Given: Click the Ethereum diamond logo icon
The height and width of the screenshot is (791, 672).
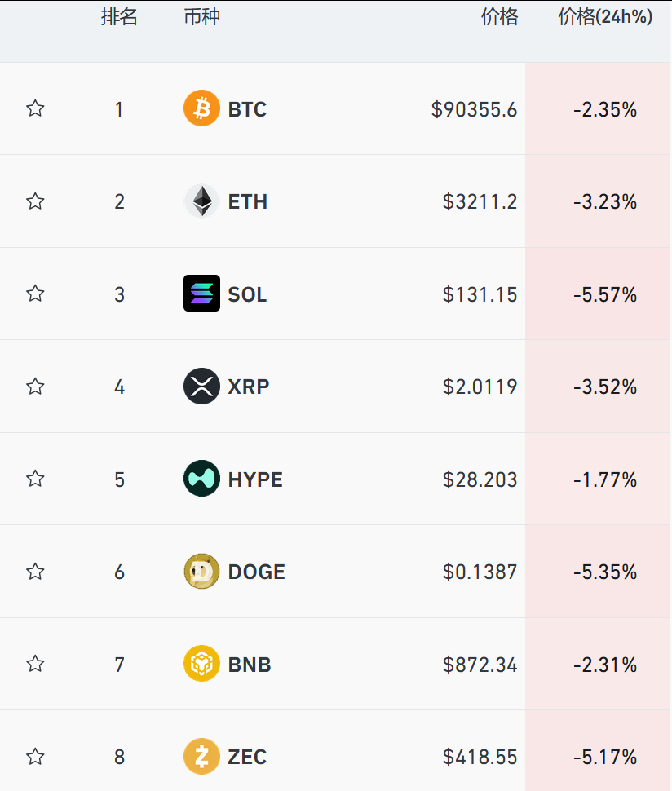Looking at the screenshot, I should pyautogui.click(x=201, y=201).
